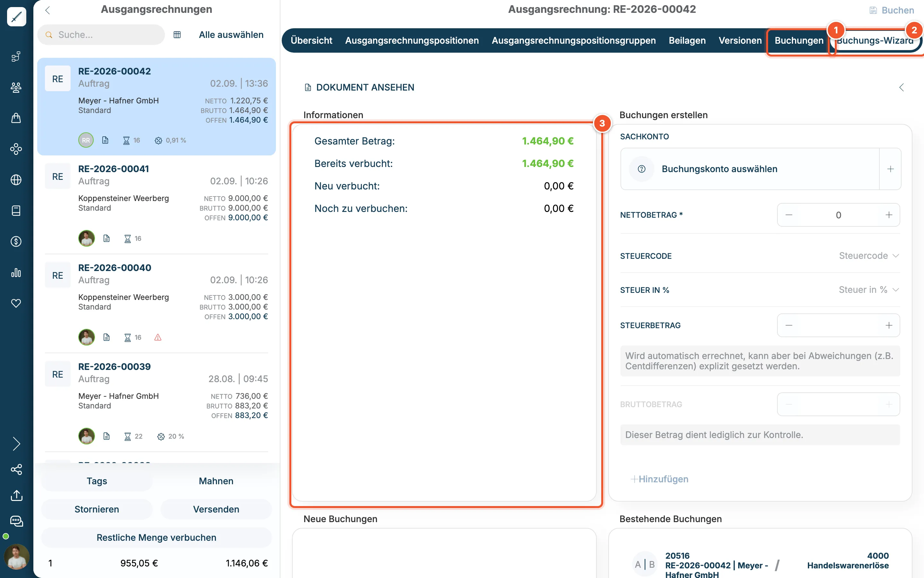Viewport: 924px width, 578px height.
Task: Click the warning triangle on RE-2026-00040
Action: [x=158, y=337]
